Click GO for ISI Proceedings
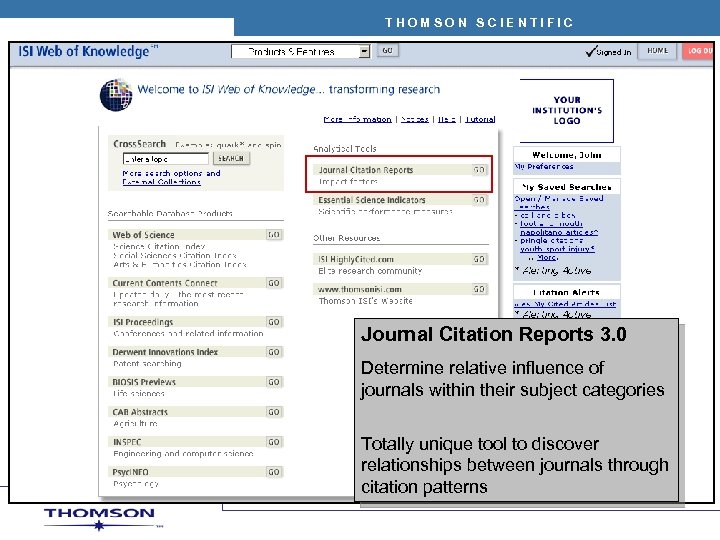This screenshot has width=720, height=540. click(274, 322)
